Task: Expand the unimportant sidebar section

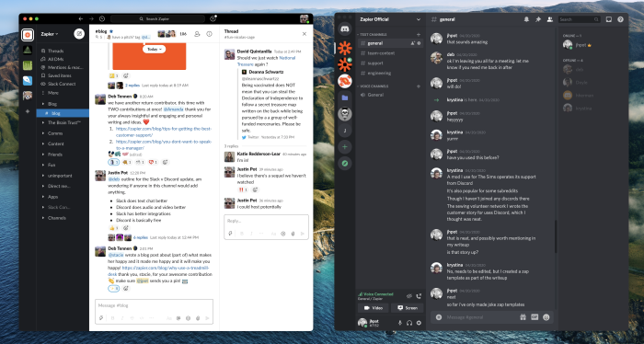Action: (43, 176)
